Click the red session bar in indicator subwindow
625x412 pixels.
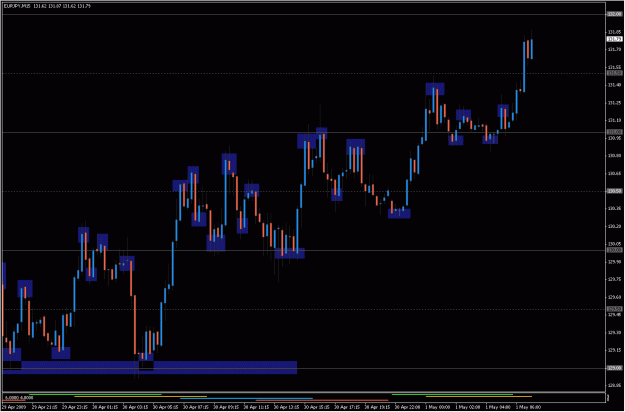pyautogui.click(x=322, y=400)
